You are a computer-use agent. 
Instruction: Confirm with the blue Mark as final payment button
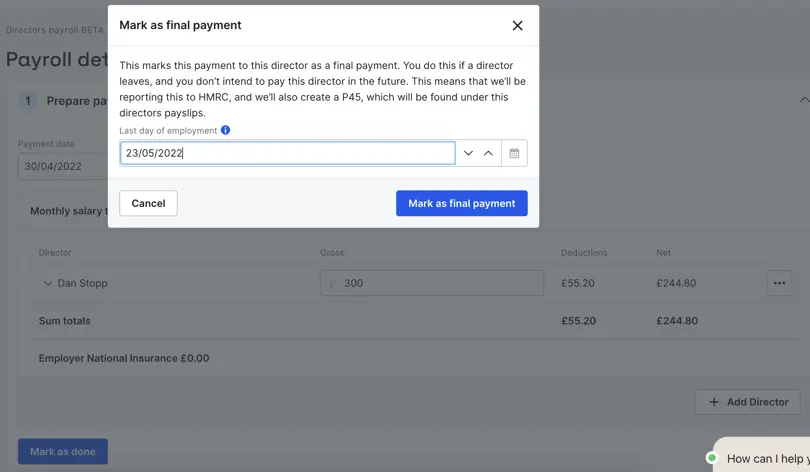(x=461, y=203)
